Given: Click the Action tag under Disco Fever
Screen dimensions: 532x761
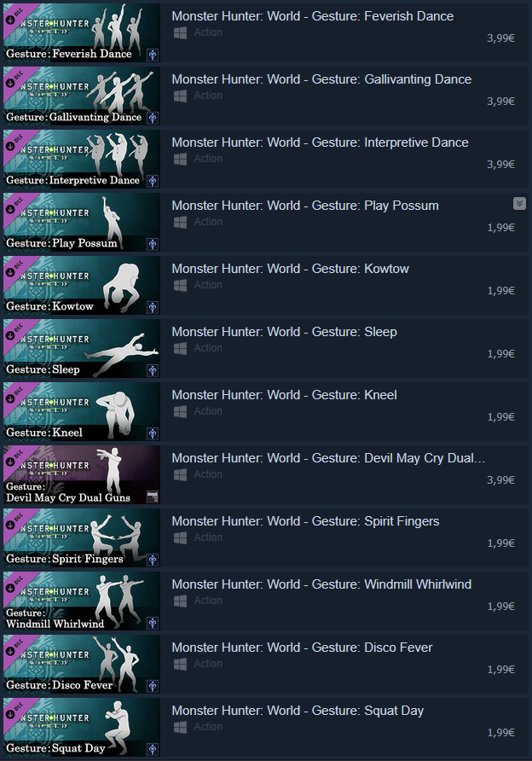Looking at the screenshot, I should 208,664.
